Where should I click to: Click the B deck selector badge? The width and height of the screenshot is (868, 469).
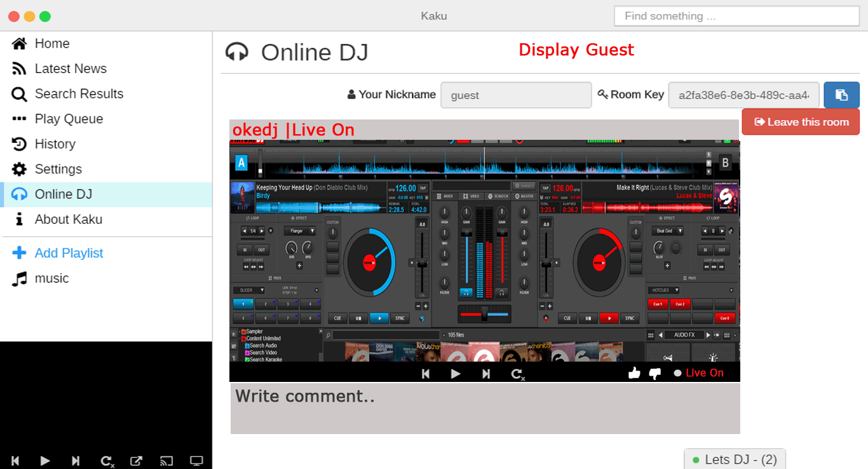coord(726,163)
